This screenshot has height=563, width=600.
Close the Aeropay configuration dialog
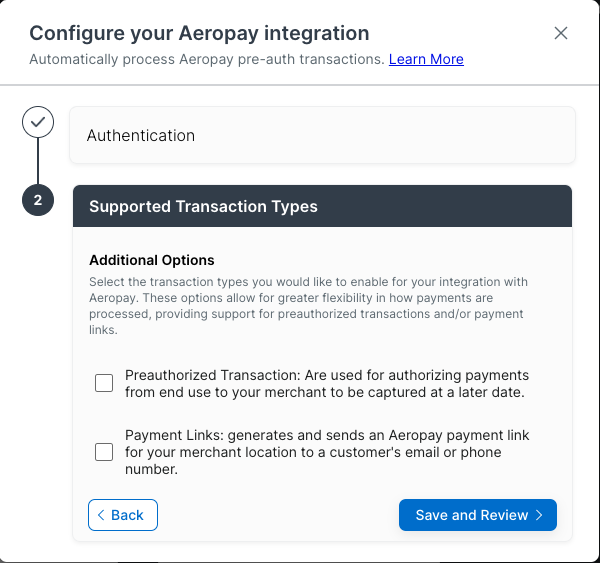(561, 33)
